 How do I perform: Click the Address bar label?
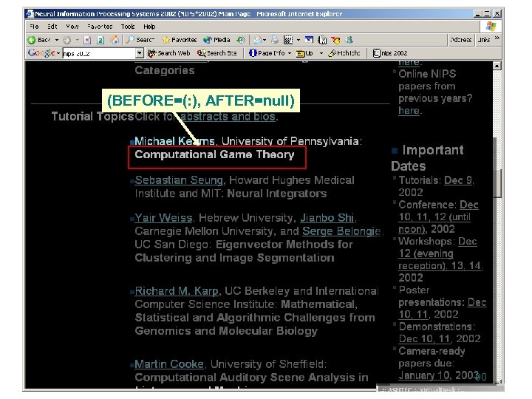tap(461, 40)
